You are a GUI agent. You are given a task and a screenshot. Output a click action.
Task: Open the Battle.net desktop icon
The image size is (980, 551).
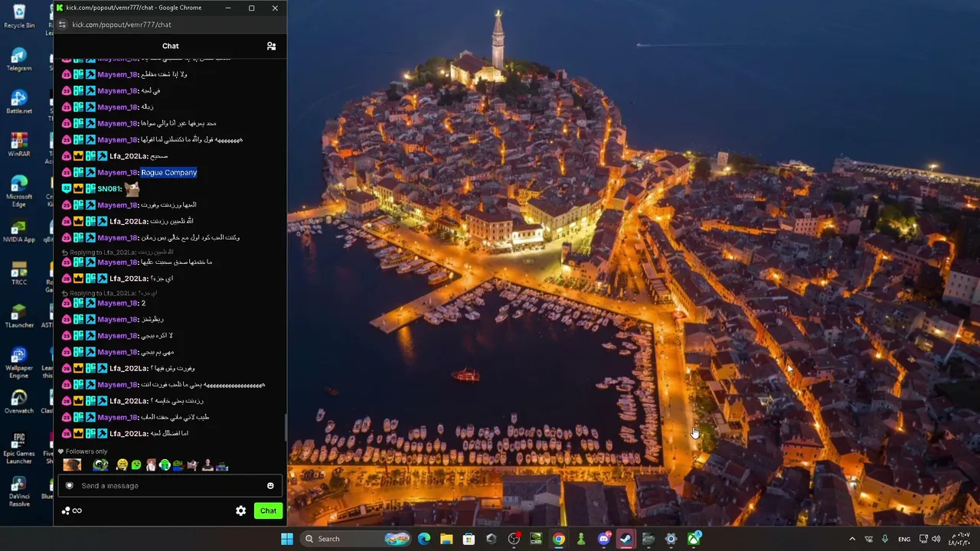tap(19, 102)
